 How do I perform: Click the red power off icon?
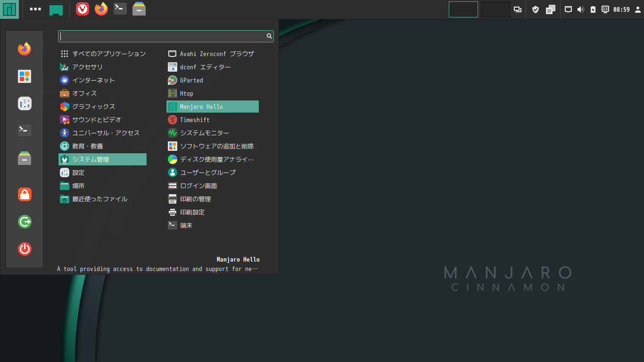coord(25,249)
